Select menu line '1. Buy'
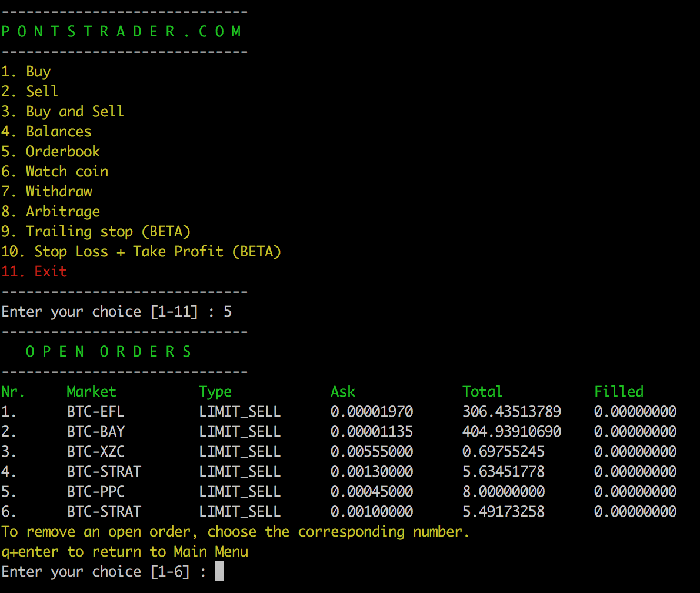Image resolution: width=700 pixels, height=593 pixels. tap(26, 72)
